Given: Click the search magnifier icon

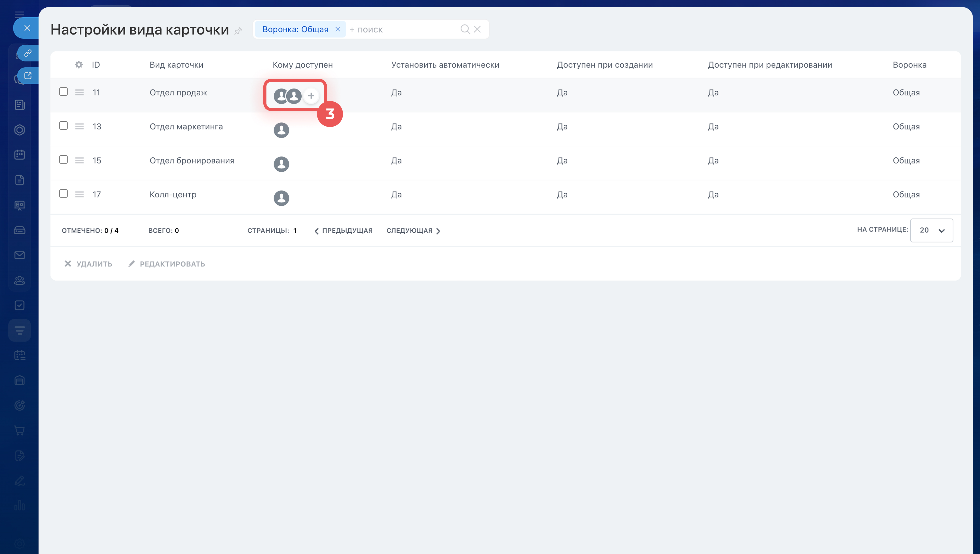Looking at the screenshot, I should pyautogui.click(x=465, y=29).
